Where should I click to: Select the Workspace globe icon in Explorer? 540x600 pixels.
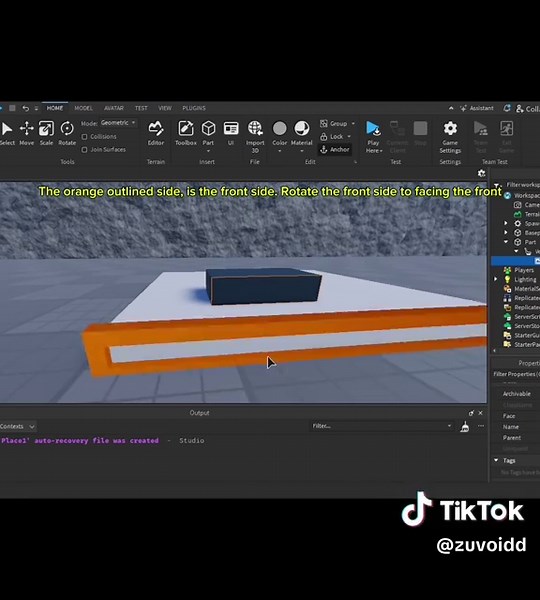click(x=507, y=196)
